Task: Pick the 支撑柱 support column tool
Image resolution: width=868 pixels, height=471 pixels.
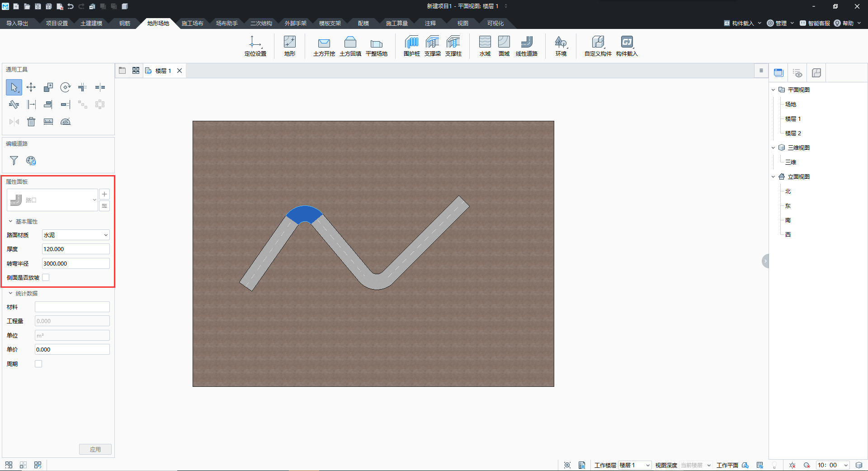Action: pyautogui.click(x=453, y=46)
